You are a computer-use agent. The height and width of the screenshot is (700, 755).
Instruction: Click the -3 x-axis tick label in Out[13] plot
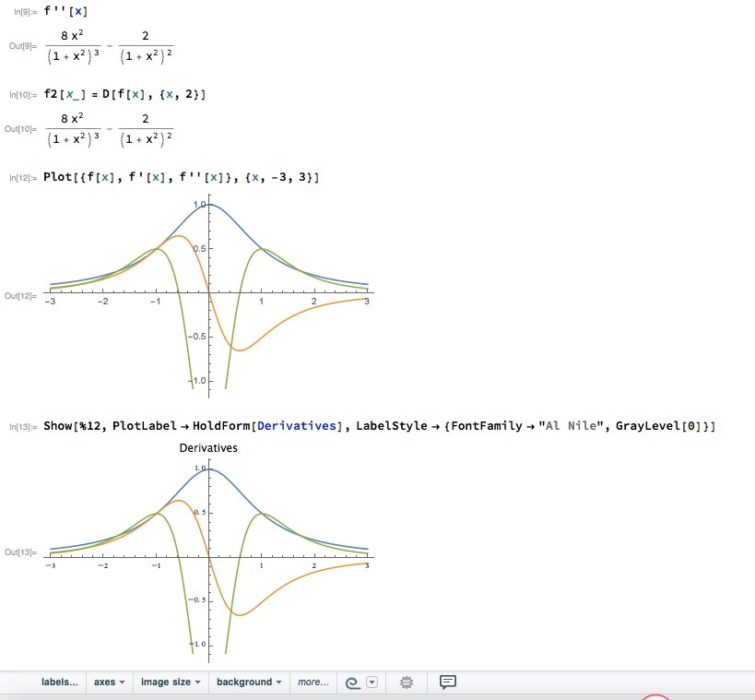50,565
